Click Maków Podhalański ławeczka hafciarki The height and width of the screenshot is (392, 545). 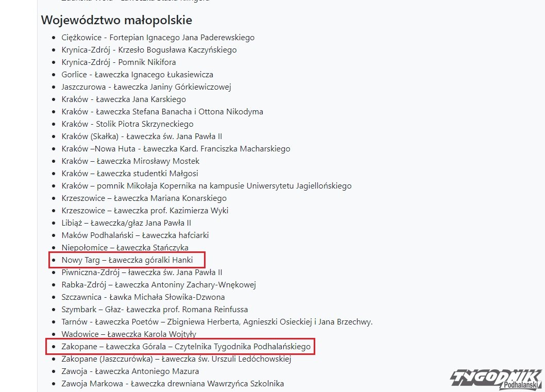135,235
